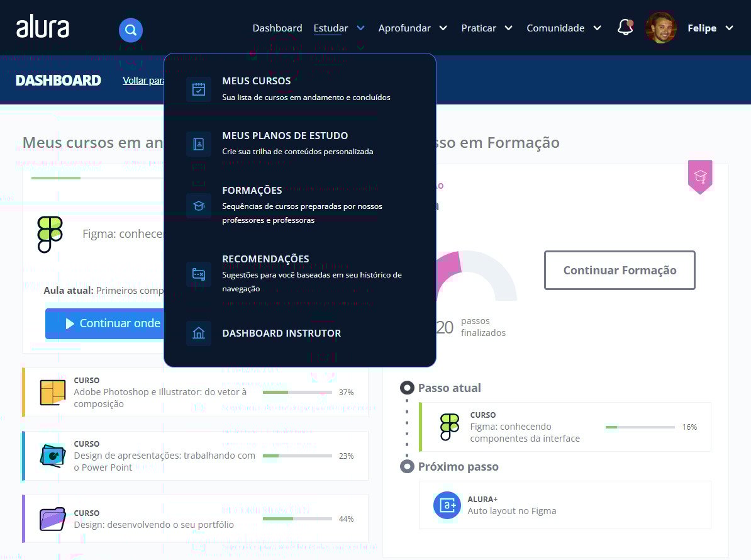Expand the Praticar dropdown chevron
This screenshot has height=560, width=751.
508,28
